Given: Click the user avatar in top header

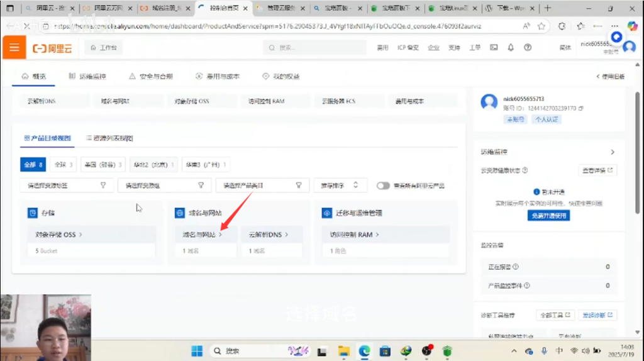Looking at the screenshot, I should tap(629, 47).
